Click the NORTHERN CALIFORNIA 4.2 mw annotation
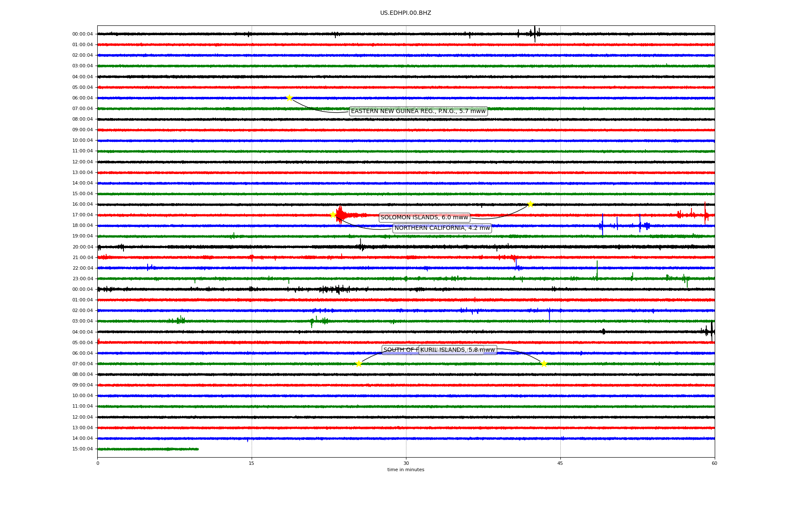This screenshot has width=812, height=508. tap(442, 228)
